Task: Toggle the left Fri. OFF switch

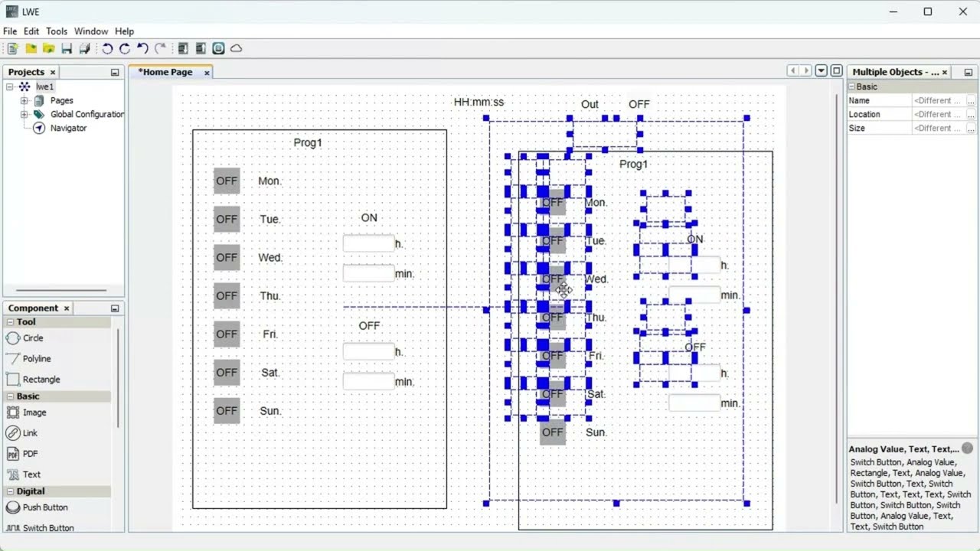Action: point(227,334)
